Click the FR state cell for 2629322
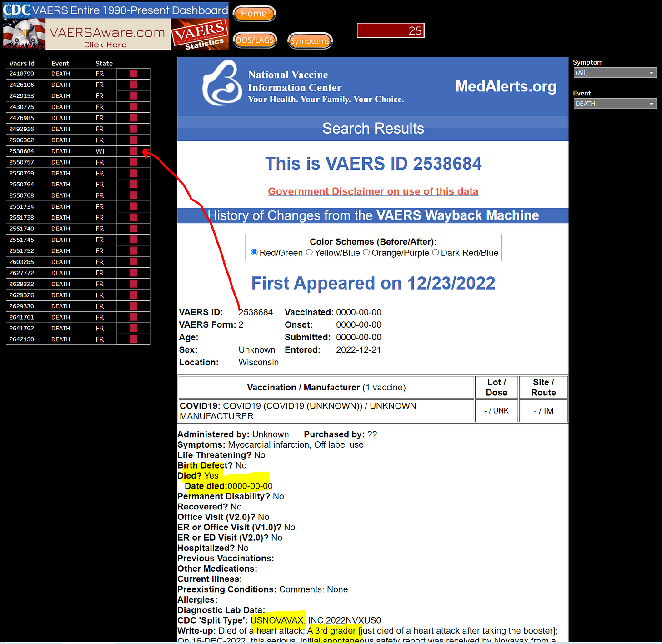 [x=100, y=284]
